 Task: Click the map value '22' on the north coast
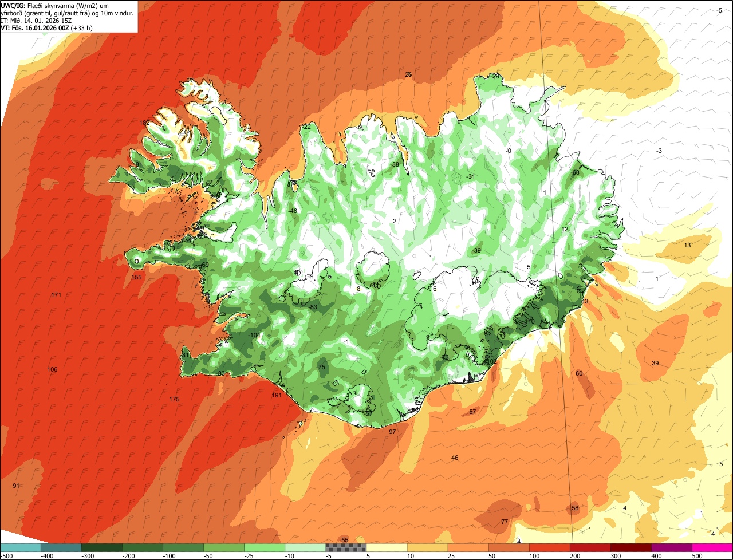click(x=307, y=127)
